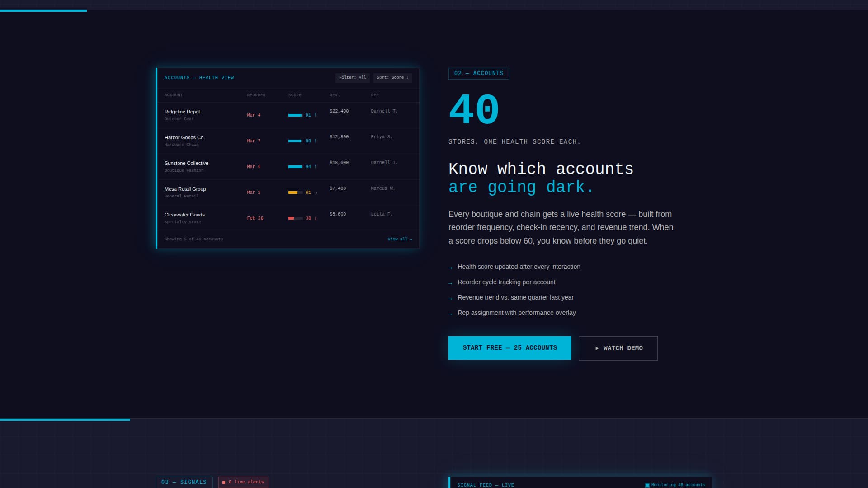Click the $22,400 revenue value
This screenshot has width=868, height=488.
(x=339, y=111)
